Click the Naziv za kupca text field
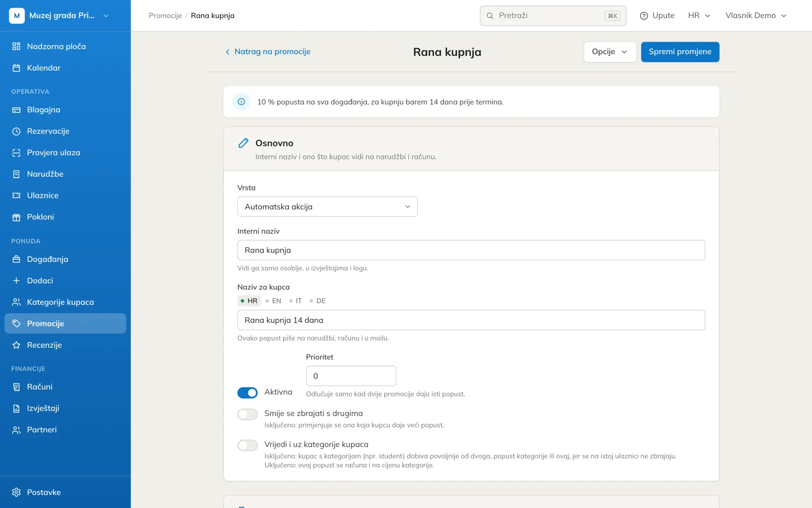 (471, 320)
